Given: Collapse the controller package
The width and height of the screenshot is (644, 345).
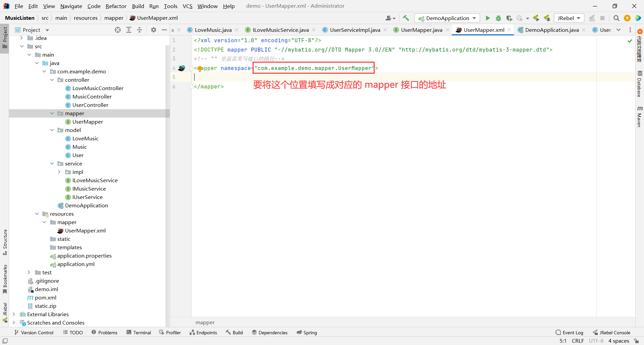Looking at the screenshot, I should [x=52, y=80].
